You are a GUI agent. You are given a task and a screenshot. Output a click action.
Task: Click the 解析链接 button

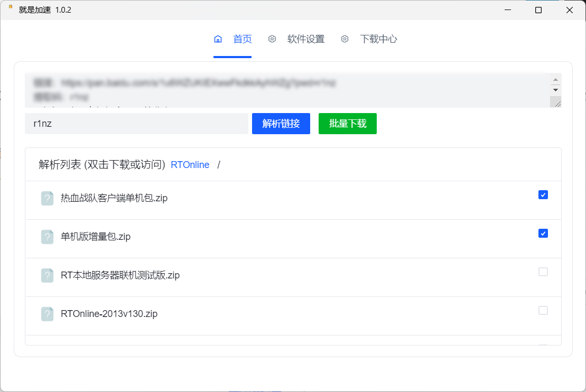tap(281, 123)
